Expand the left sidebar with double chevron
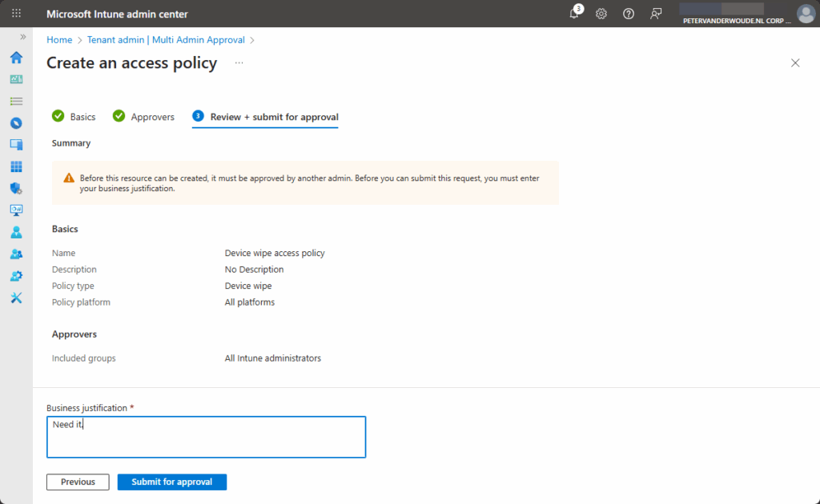The height and width of the screenshot is (504, 820). (23, 37)
